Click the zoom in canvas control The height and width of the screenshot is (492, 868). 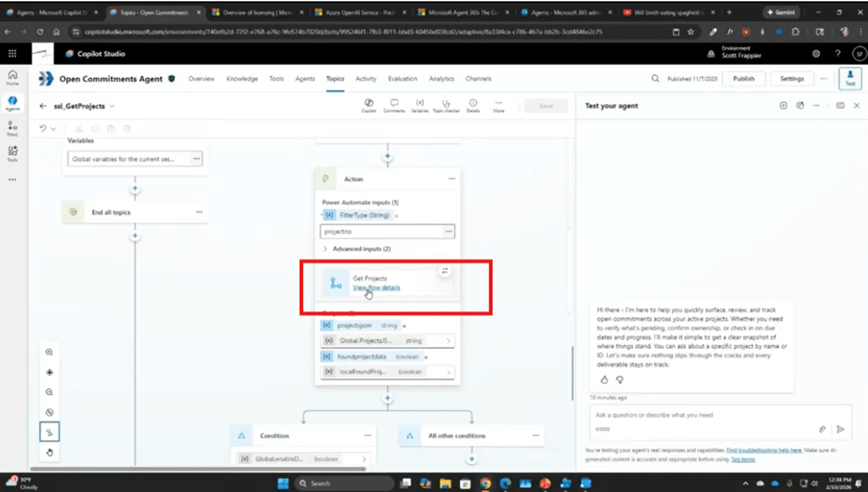point(50,352)
